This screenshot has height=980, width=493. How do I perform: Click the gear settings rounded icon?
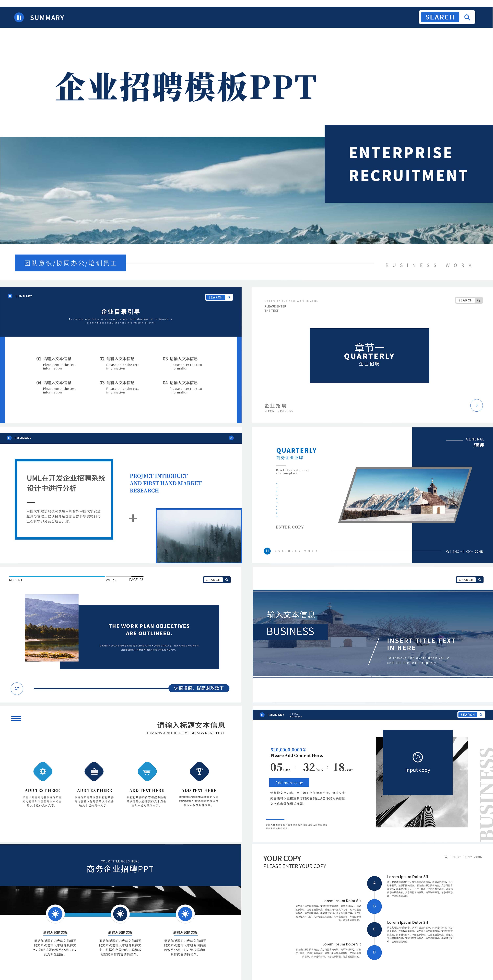[43, 772]
